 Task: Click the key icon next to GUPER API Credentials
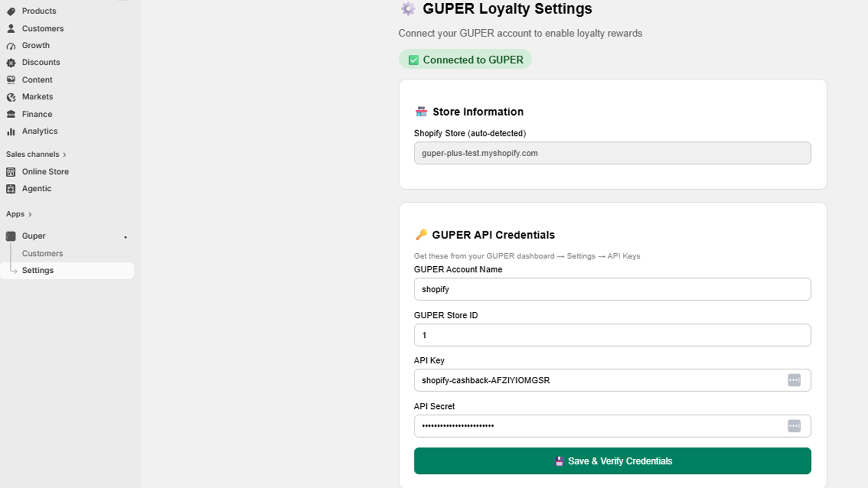pos(421,235)
